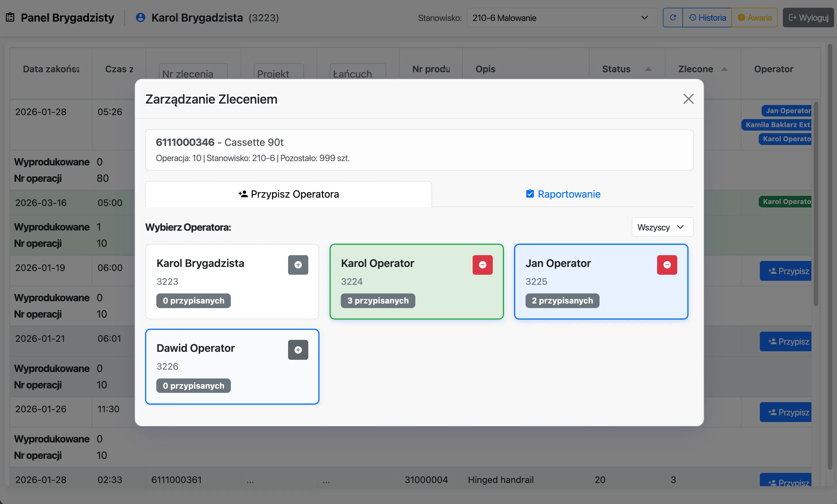Click the user avatar icon next to Karol Brygadzista
Image resolution: width=837 pixels, height=504 pixels.
(140, 18)
